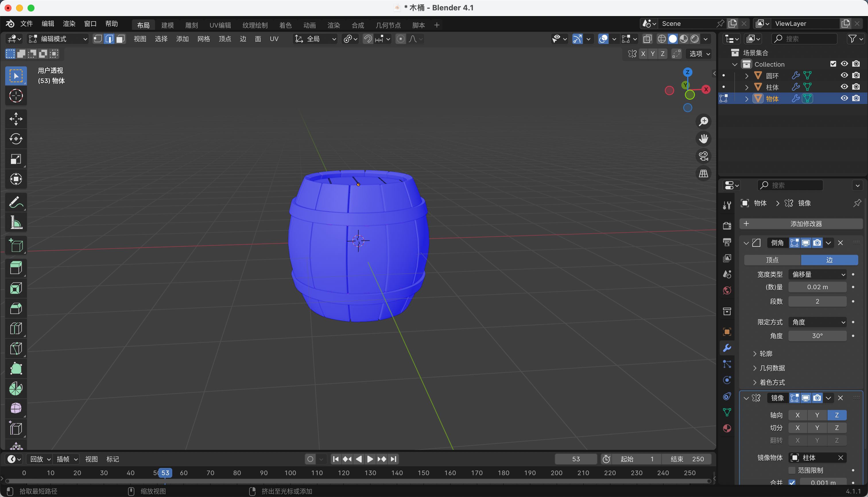
Task: Choose the Loop Cut tool
Action: 16,328
